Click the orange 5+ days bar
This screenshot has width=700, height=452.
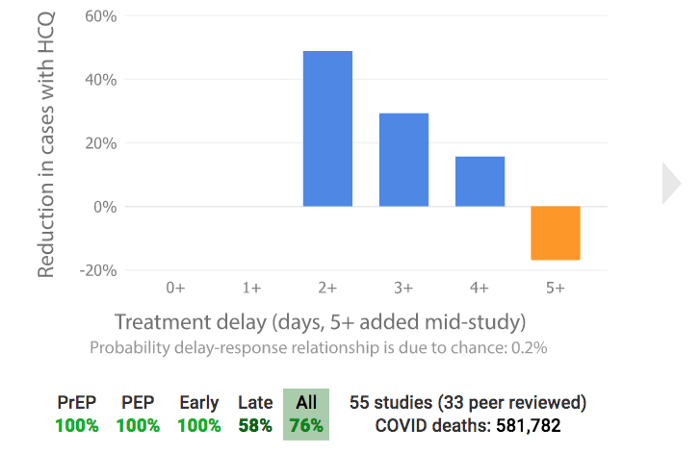click(555, 233)
